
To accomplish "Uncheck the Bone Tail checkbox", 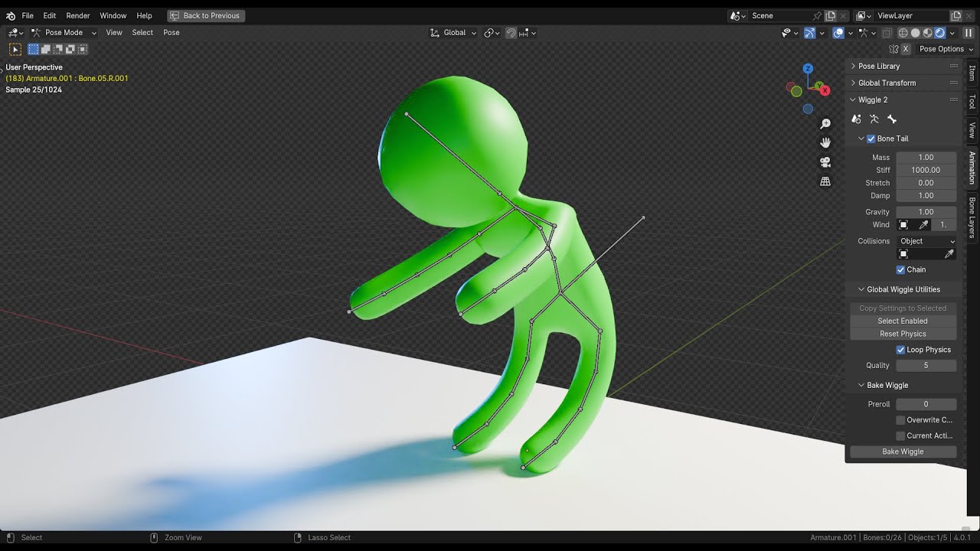I will point(871,139).
